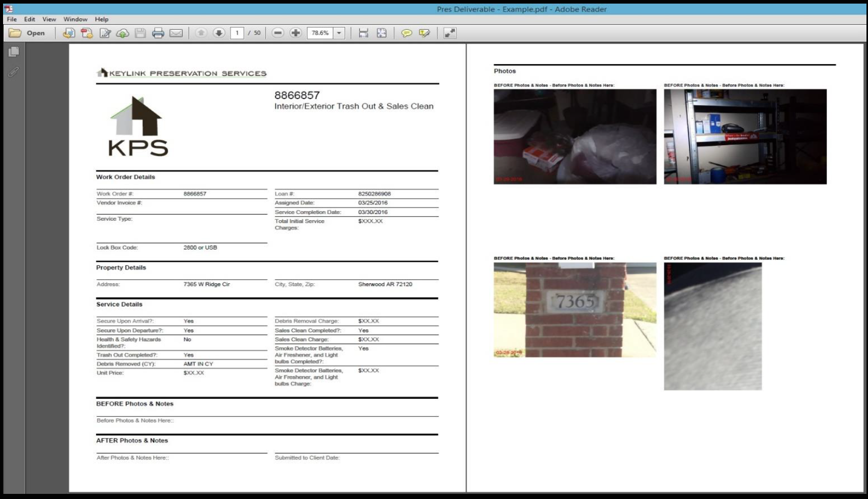
Task: Open the View menu
Action: tap(49, 19)
